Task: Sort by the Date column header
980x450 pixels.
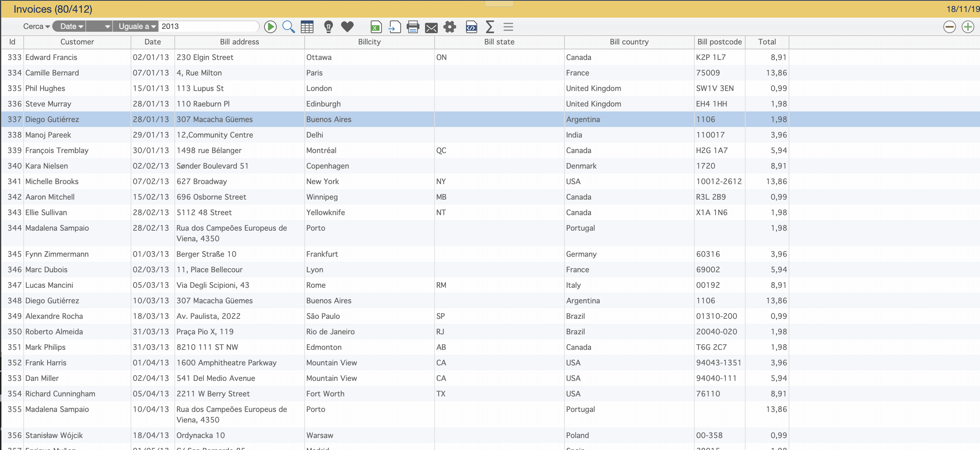Action: pos(153,42)
